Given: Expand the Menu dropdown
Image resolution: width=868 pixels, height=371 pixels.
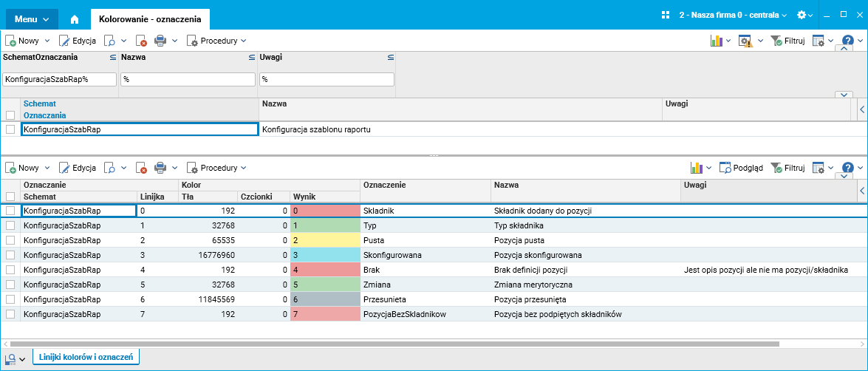Looking at the screenshot, I should point(32,18).
